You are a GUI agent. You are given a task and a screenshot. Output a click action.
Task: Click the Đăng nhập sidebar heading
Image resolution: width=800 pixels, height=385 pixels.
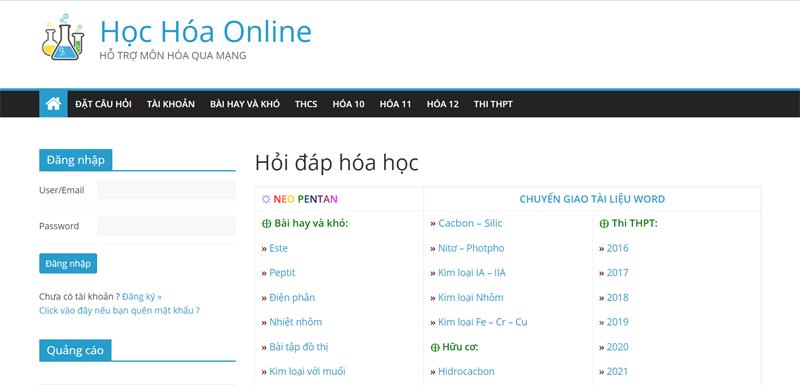pyautogui.click(x=76, y=160)
